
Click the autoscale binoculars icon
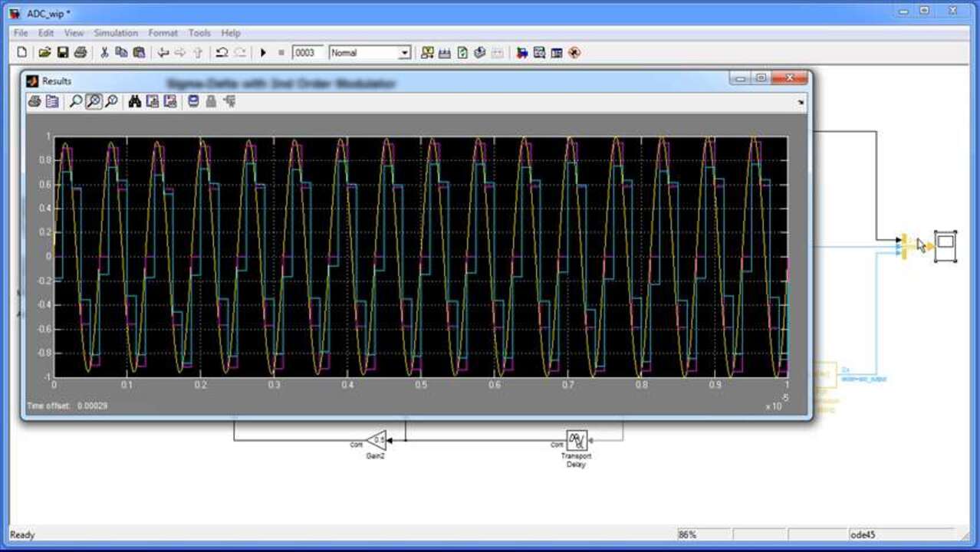(135, 101)
